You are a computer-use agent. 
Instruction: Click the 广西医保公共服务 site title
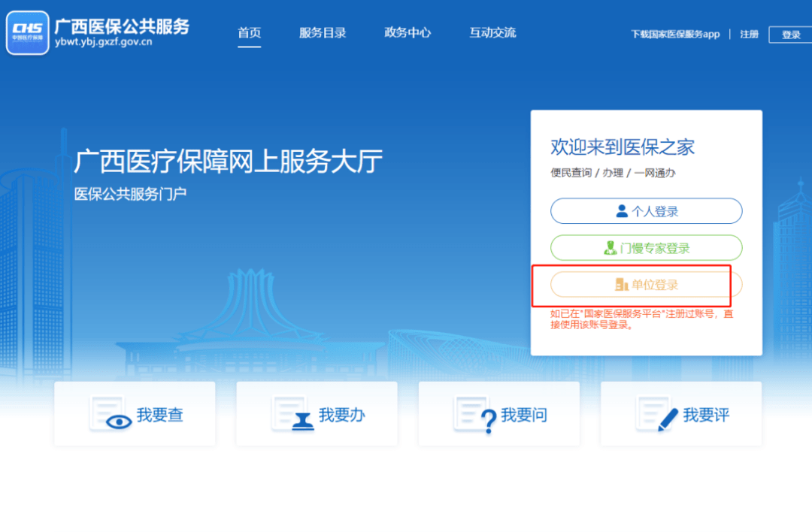pos(123,26)
